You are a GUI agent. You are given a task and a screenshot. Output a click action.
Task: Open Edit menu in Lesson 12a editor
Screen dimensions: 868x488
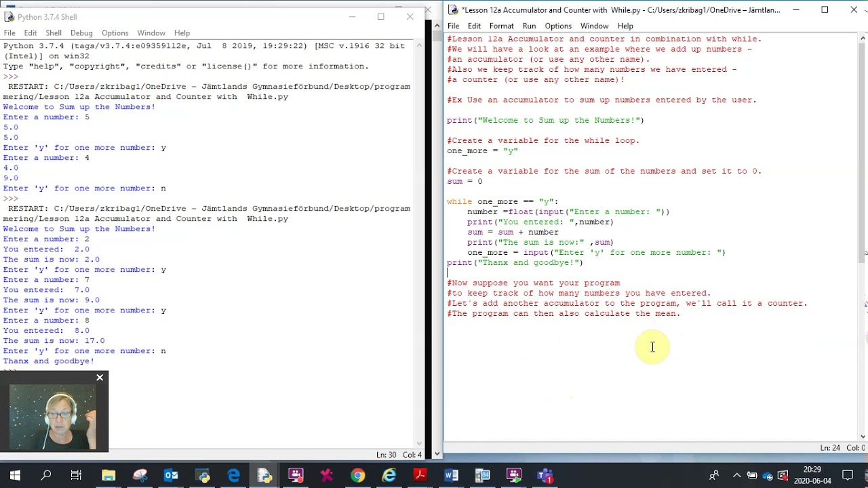tap(474, 26)
